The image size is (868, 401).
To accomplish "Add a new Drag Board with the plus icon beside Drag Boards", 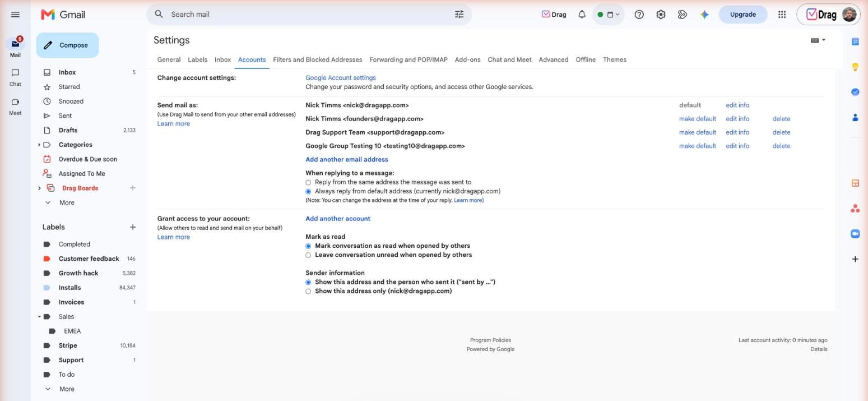I will pyautogui.click(x=133, y=188).
